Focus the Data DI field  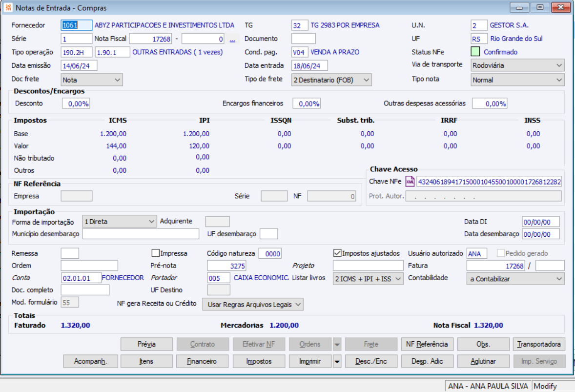[541, 222]
